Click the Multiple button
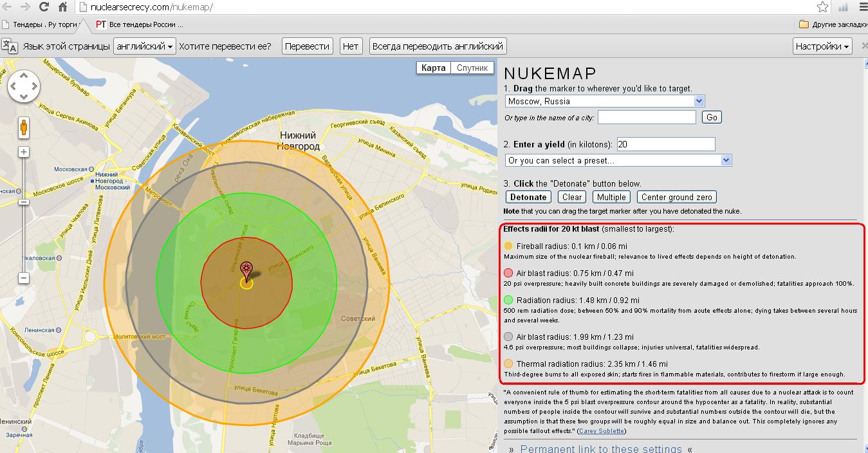Viewport: 868px width, 453px height. [611, 197]
